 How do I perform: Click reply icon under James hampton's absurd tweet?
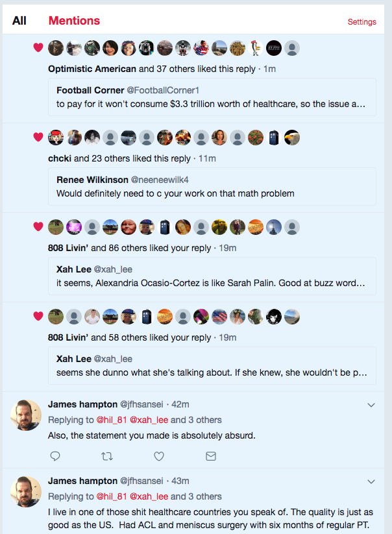[x=55, y=456]
